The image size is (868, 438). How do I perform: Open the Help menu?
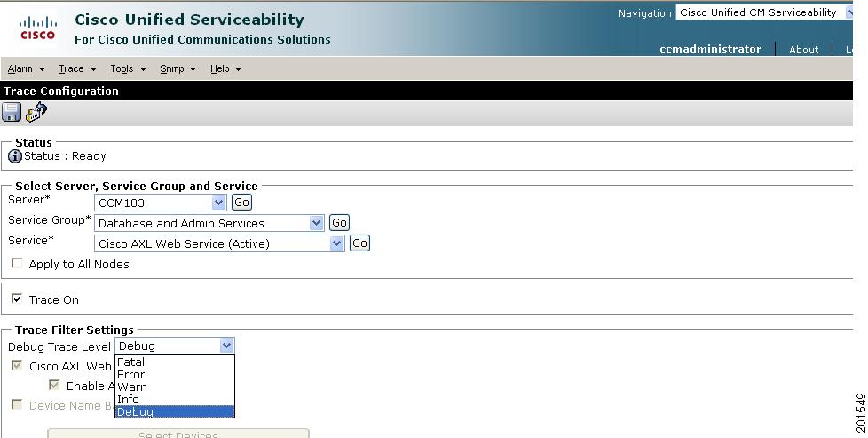[225, 68]
